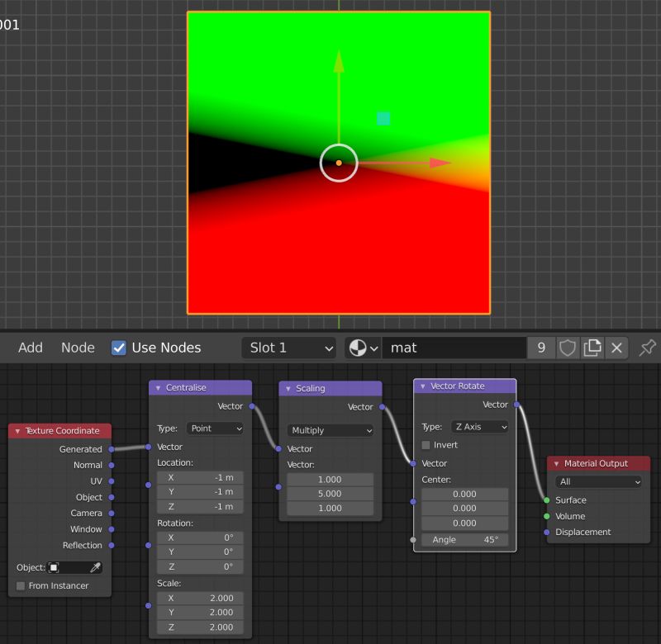Click the mat material name field

pyautogui.click(x=454, y=348)
